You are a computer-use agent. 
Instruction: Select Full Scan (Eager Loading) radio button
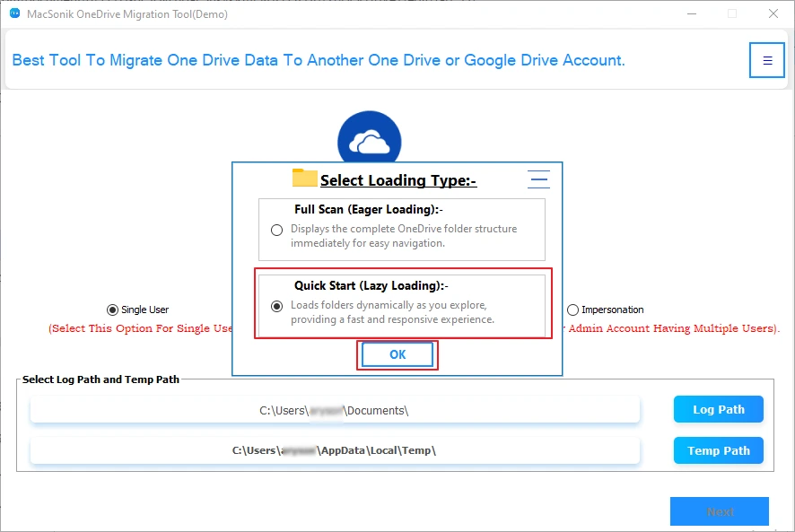click(277, 231)
